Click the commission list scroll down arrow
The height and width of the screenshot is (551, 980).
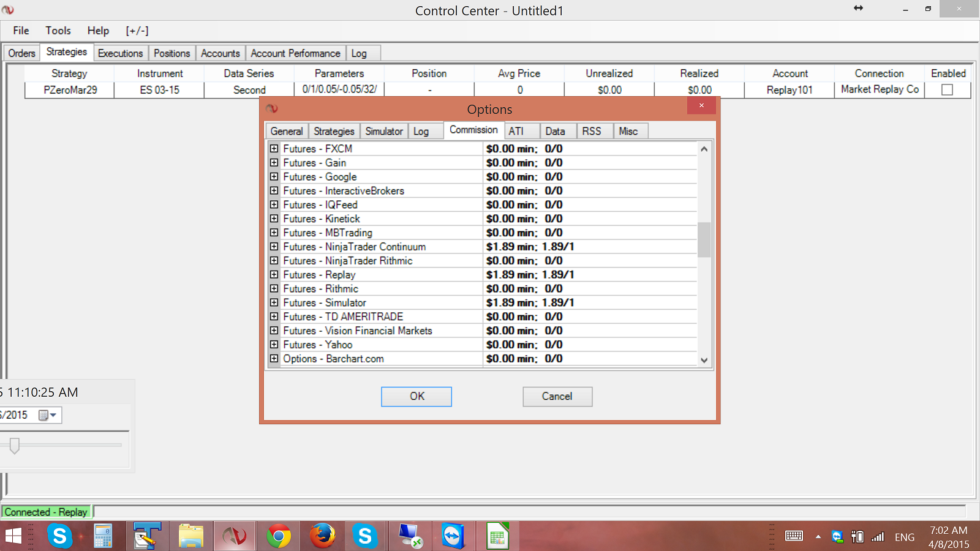pyautogui.click(x=704, y=360)
